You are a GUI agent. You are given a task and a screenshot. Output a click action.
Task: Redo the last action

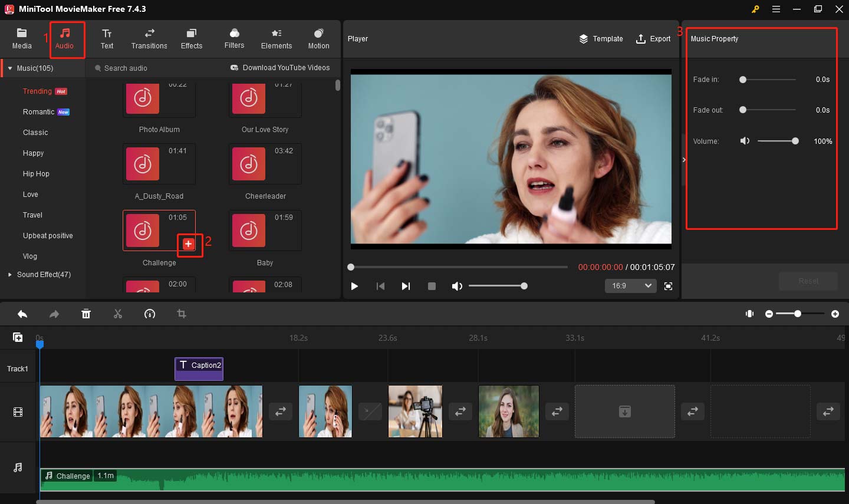click(x=54, y=314)
